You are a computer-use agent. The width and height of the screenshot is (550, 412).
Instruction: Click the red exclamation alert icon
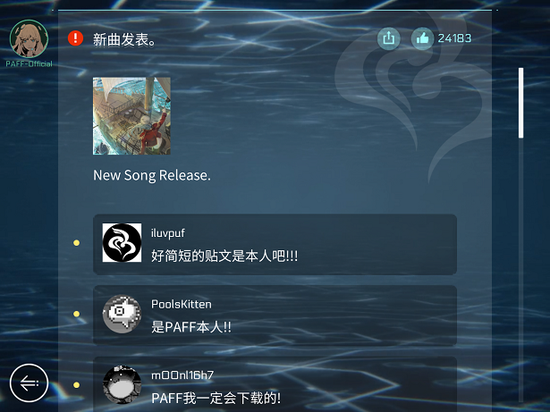point(75,38)
